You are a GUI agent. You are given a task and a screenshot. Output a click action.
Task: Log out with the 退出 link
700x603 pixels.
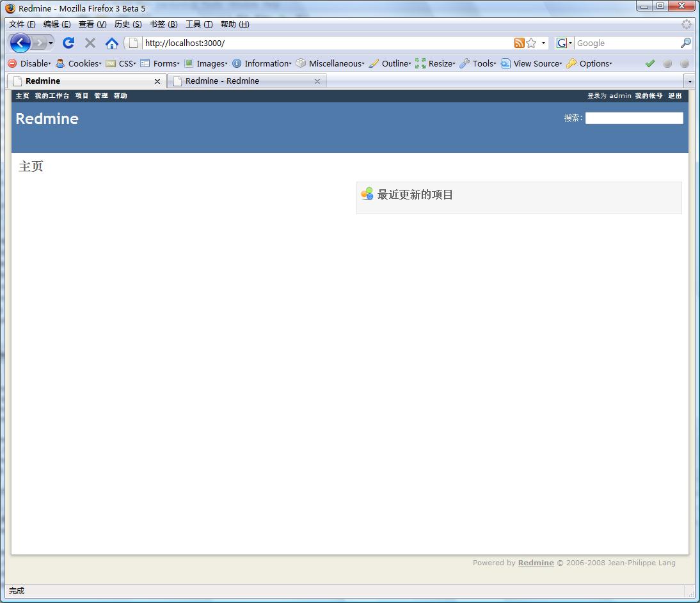(674, 95)
